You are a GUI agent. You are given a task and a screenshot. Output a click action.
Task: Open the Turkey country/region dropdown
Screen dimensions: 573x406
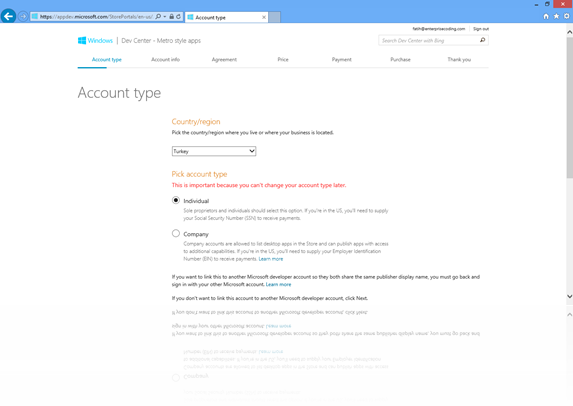214,151
